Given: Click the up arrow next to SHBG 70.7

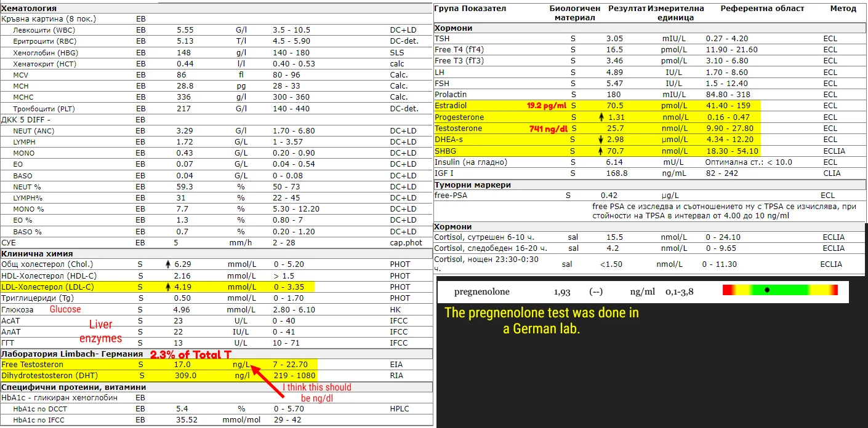Looking at the screenshot, I should click(600, 151).
